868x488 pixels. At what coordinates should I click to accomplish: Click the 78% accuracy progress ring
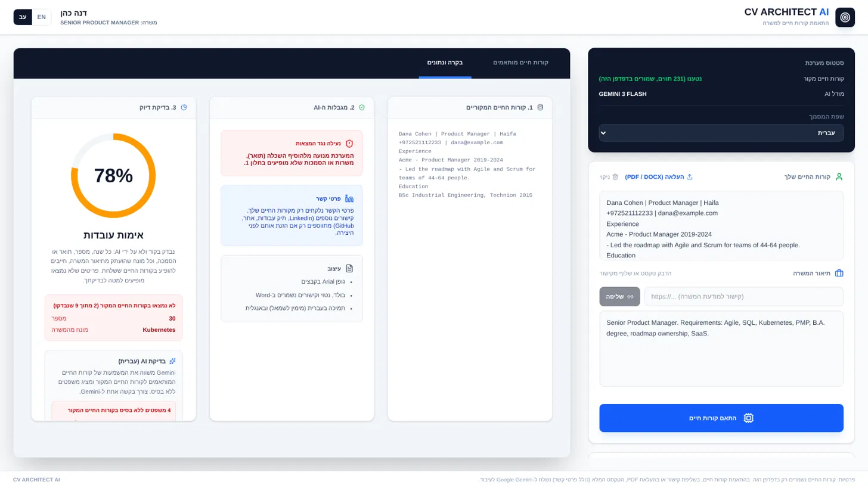(x=113, y=176)
